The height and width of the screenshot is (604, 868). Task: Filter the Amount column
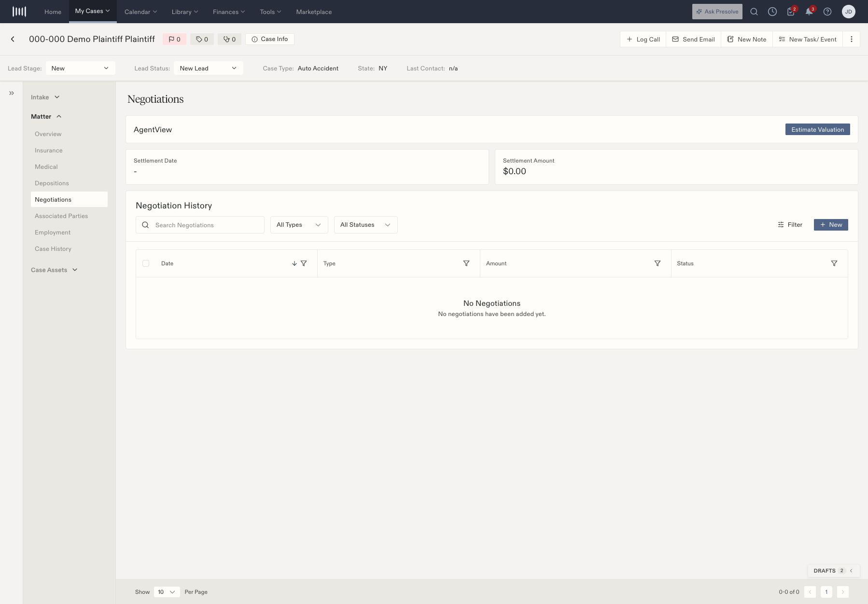tap(658, 263)
